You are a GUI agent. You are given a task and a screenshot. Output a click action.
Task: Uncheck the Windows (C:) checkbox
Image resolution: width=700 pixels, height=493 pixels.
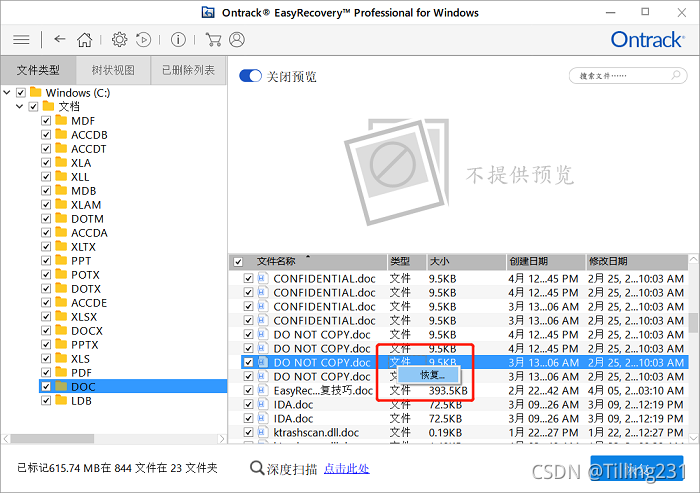(21, 92)
